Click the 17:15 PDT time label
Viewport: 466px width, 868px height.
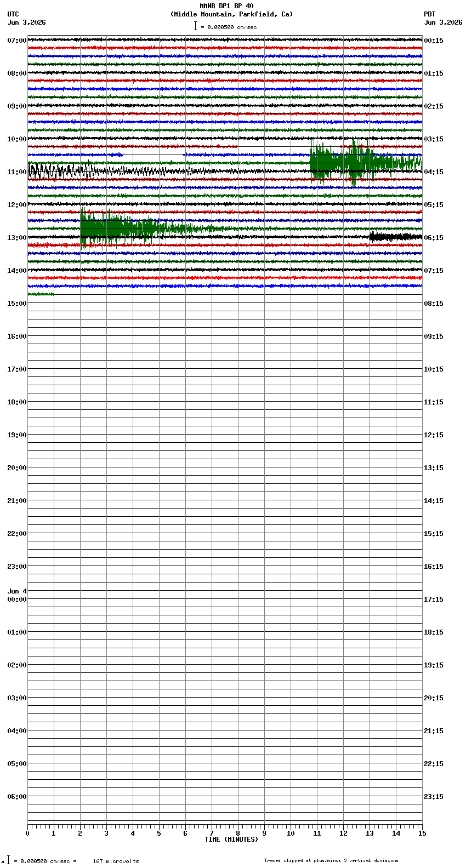coord(434,599)
